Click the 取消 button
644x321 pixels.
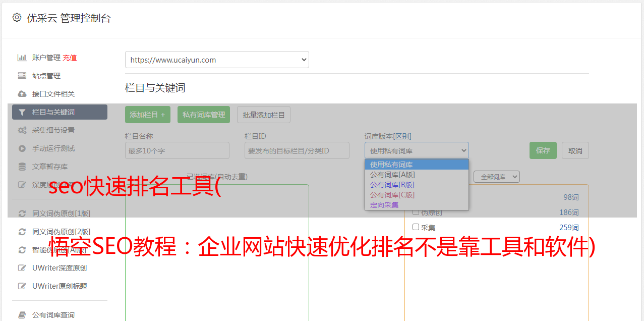click(x=575, y=150)
